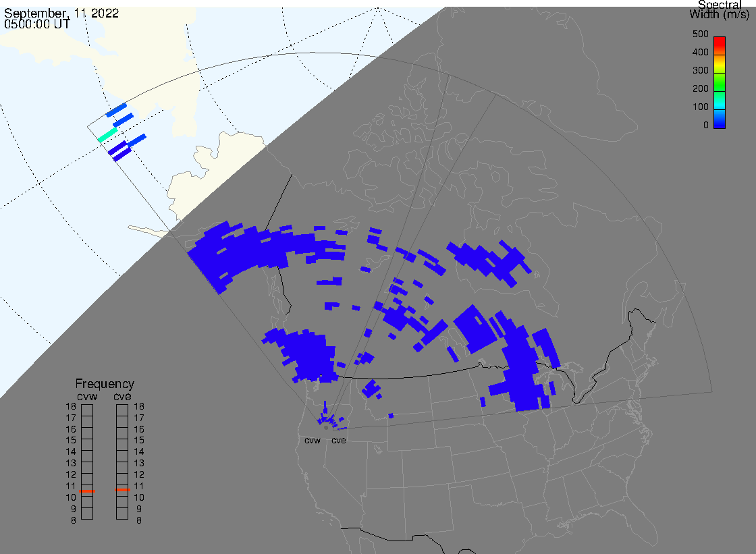
Task: Click the 10 label beside cvw bar
Action: (x=71, y=497)
